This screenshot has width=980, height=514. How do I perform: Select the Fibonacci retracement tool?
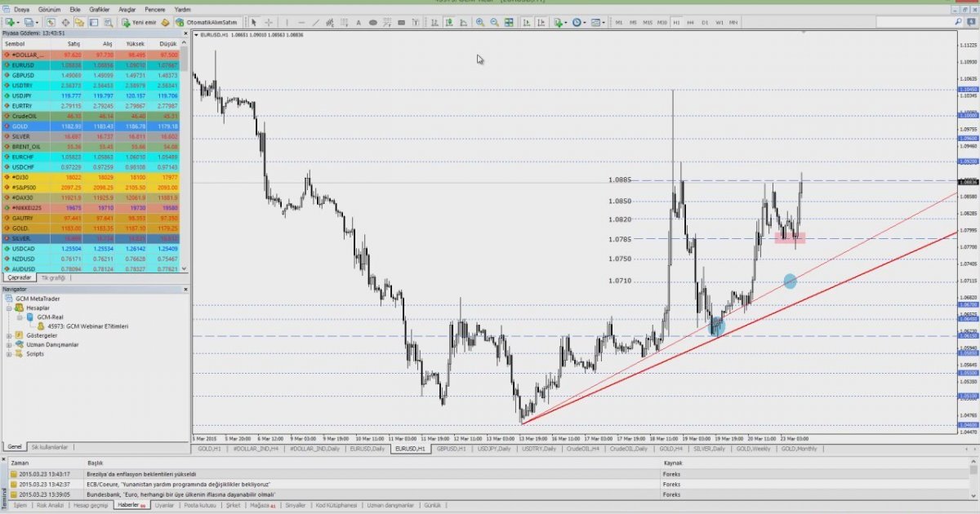coord(345,23)
